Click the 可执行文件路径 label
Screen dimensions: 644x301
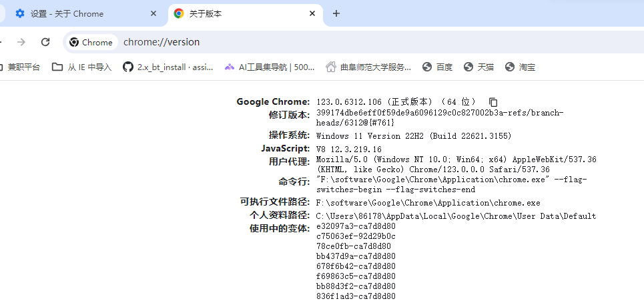(x=275, y=202)
